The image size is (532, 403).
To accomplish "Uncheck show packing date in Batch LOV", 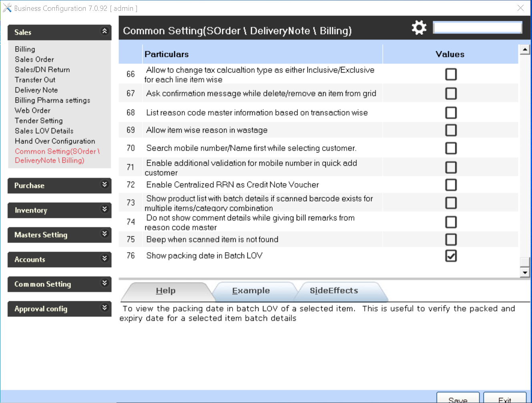I will (451, 256).
